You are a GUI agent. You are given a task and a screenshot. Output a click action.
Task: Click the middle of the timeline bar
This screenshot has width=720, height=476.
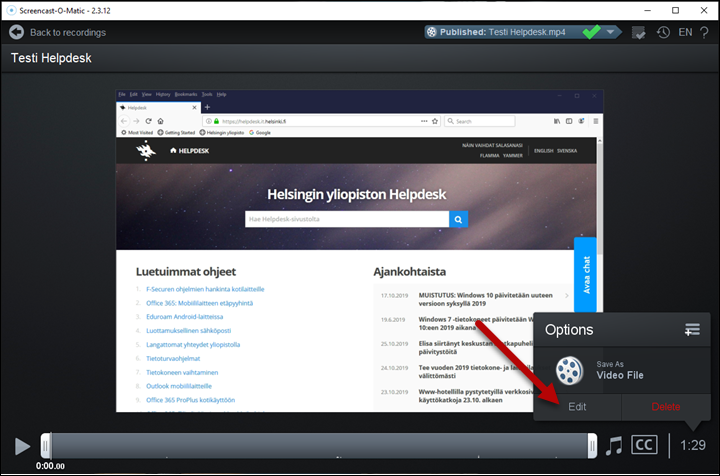[x=319, y=445]
